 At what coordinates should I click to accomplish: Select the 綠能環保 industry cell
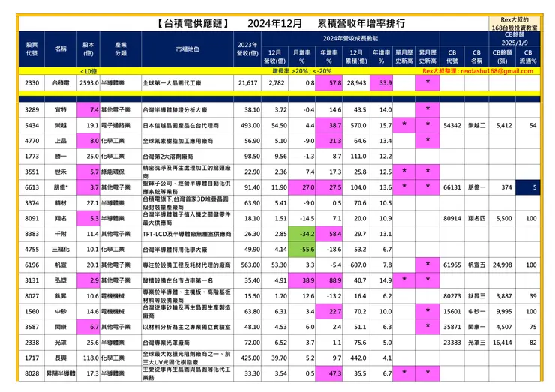point(121,172)
